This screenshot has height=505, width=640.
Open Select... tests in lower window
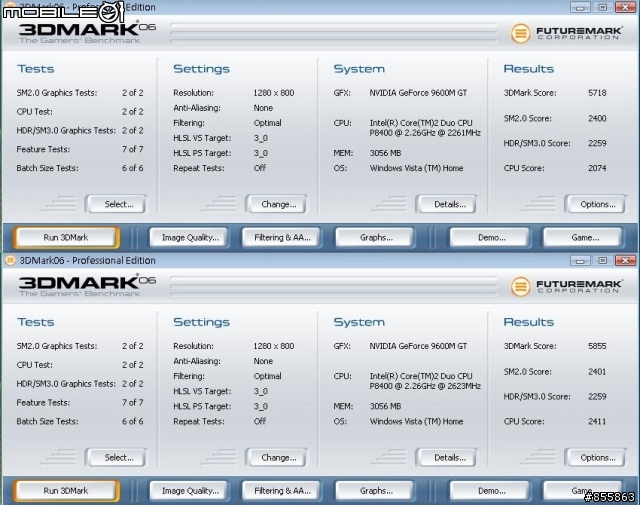(116, 457)
